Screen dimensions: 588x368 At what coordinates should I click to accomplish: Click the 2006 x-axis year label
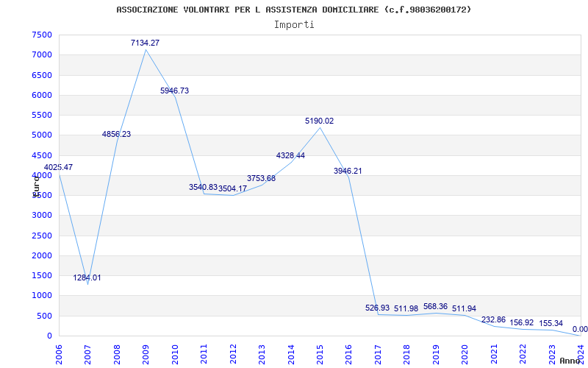[x=59, y=355]
